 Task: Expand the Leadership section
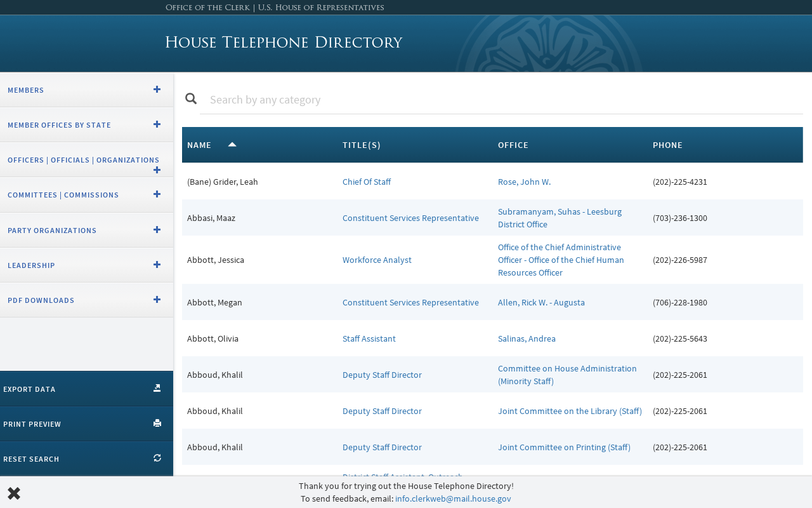(157, 264)
